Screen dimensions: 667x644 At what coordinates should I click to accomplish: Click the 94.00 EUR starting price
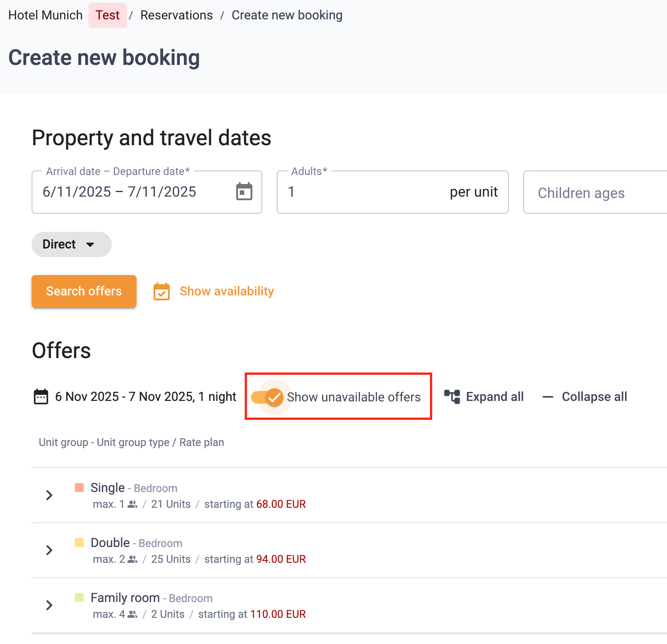[x=281, y=559]
